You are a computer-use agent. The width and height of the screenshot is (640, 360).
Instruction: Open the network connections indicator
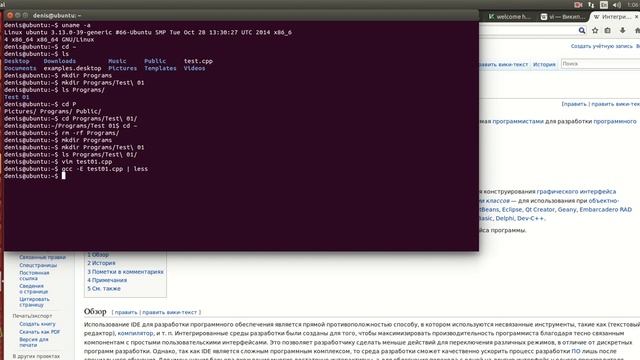coord(591,4)
